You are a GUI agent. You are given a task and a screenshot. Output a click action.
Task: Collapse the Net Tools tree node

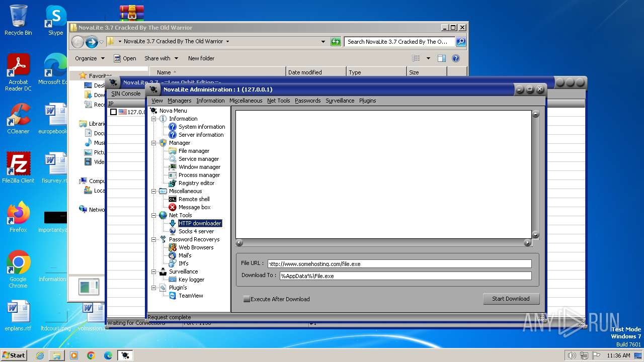click(154, 215)
